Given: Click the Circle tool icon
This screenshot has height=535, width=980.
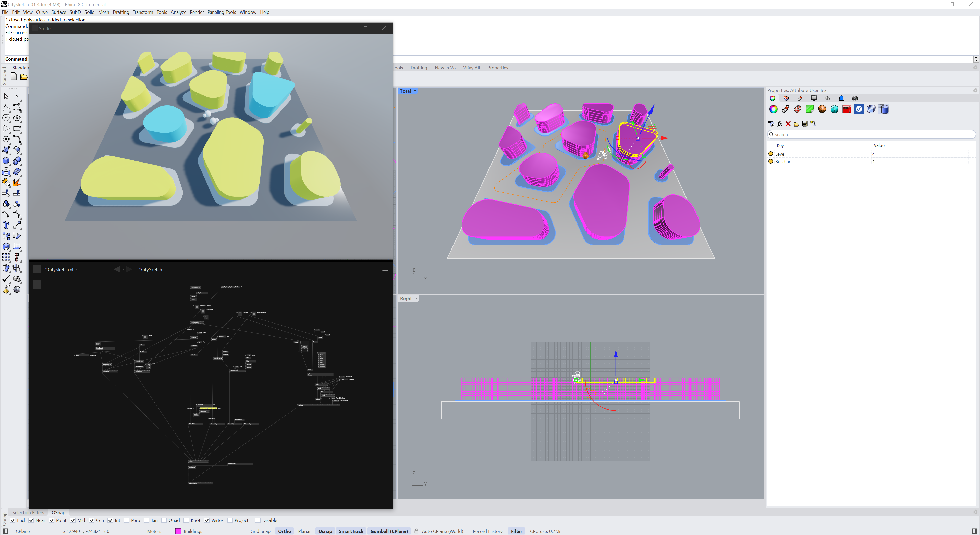Looking at the screenshot, I should [x=6, y=118].
